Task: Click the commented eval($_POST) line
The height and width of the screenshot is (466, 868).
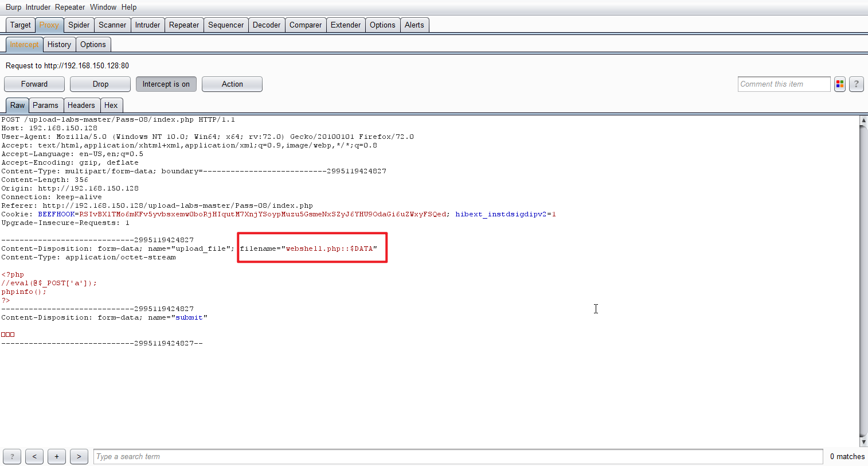Action: coord(49,283)
